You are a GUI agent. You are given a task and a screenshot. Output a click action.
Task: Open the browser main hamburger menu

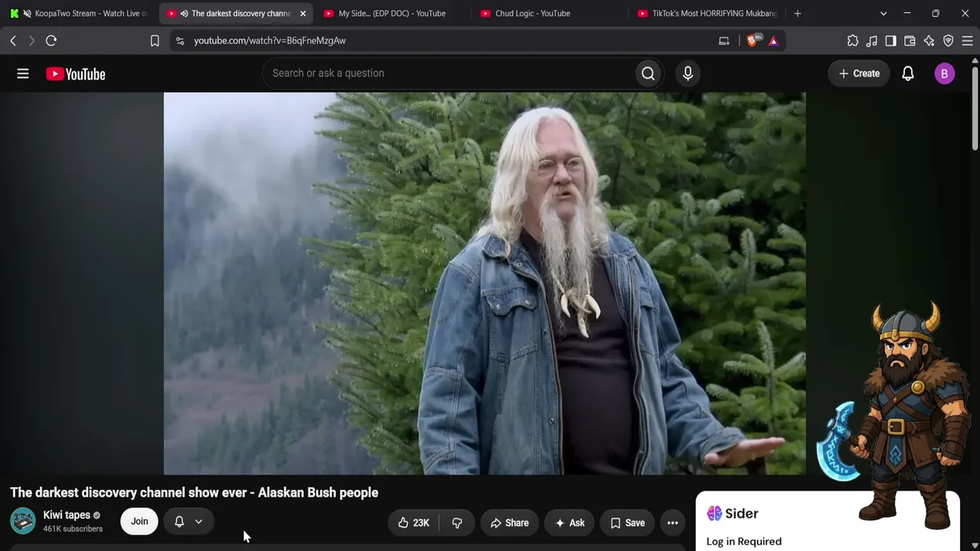coord(967,41)
